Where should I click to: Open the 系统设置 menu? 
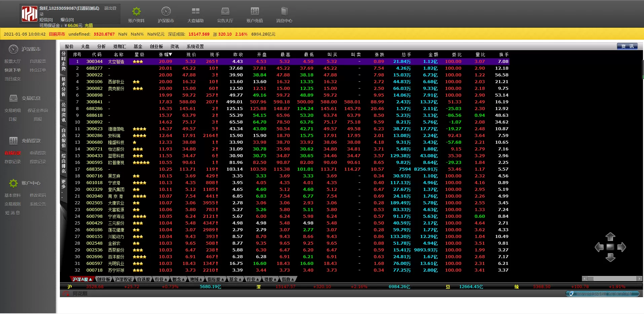click(195, 46)
